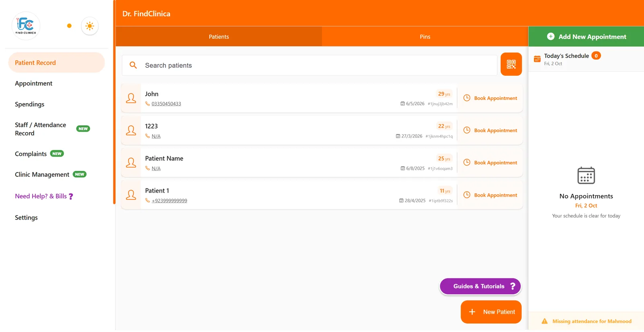Open the 1223 patient record row
644x332 pixels.
289,131
